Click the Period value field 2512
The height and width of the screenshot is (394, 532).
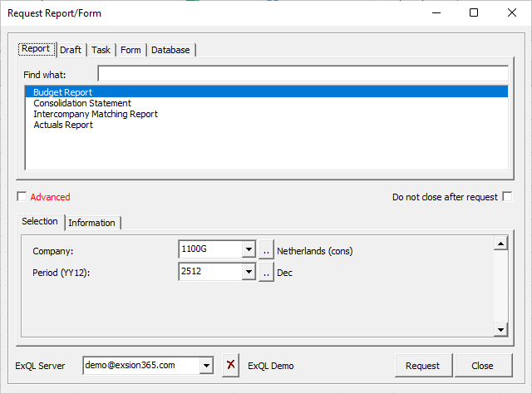210,272
